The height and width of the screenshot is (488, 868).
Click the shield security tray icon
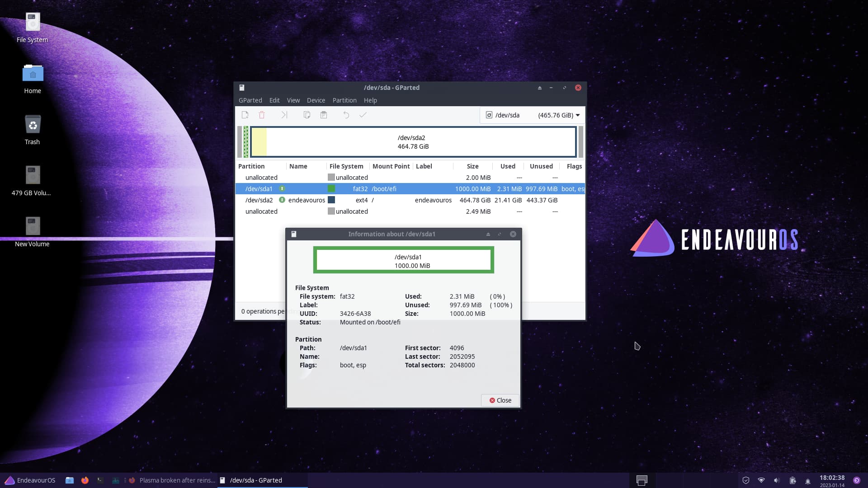coord(746,480)
